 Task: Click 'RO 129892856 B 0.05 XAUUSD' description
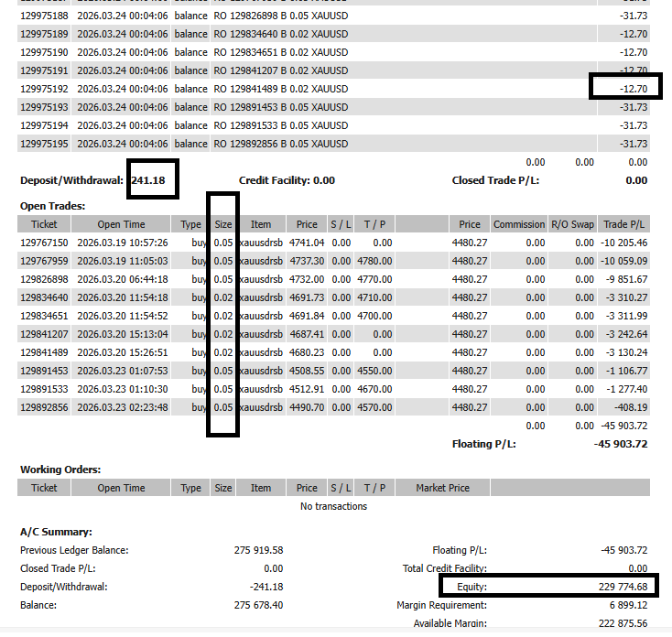coord(281,144)
